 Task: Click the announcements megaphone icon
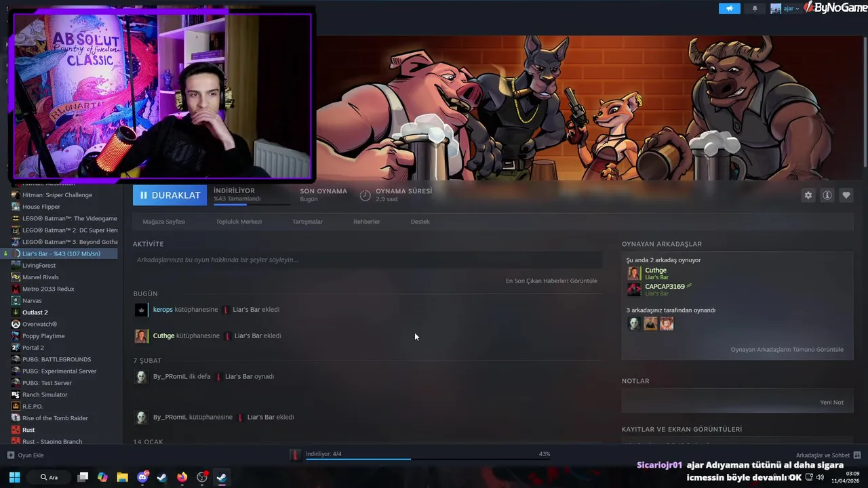(x=730, y=9)
